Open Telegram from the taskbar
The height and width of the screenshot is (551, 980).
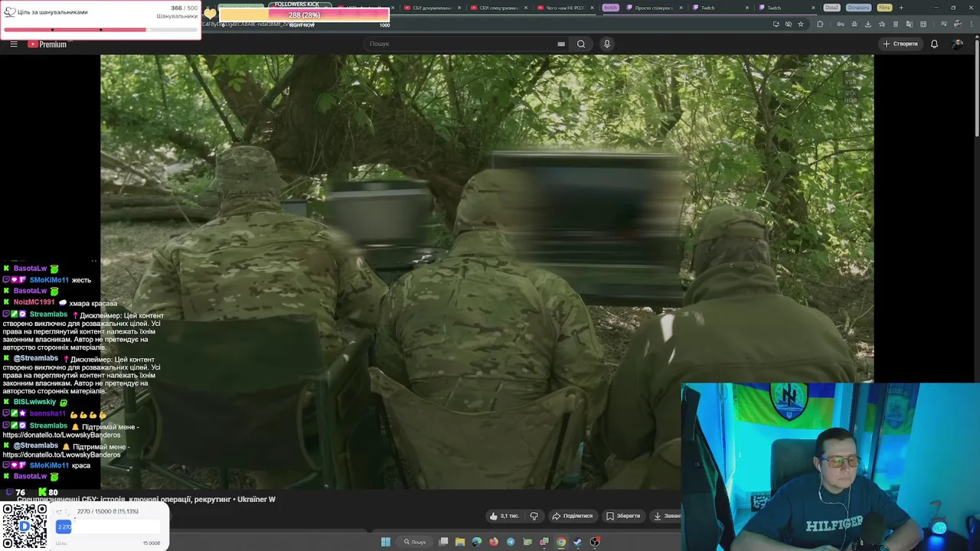tap(511, 542)
